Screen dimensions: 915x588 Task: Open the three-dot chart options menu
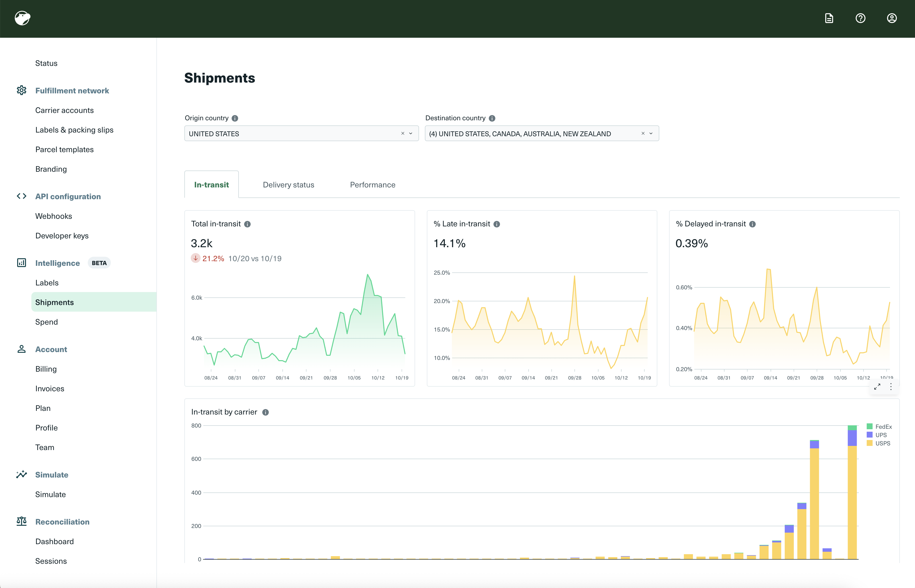tap(891, 387)
